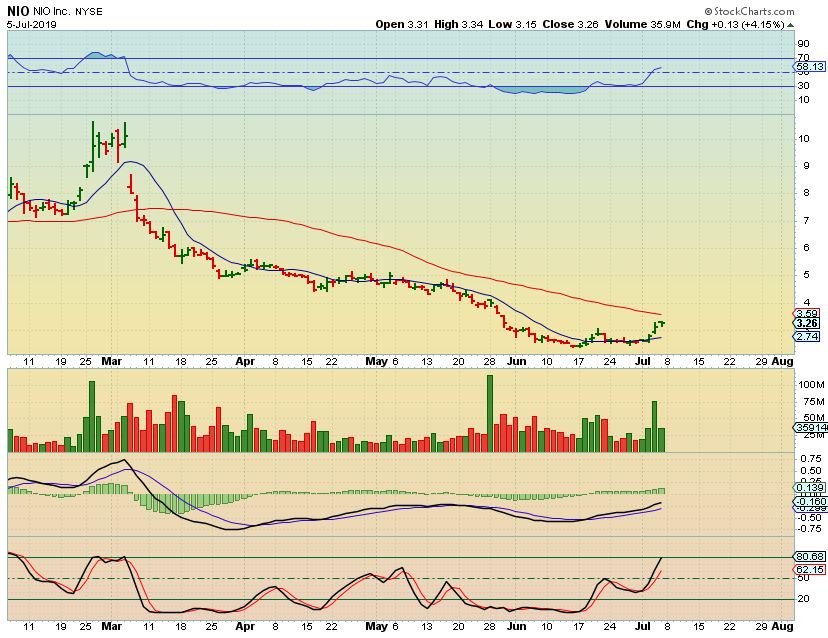This screenshot has height=638, width=828.
Task: Click the 'Close 3.26' value in header
Action: tap(570, 24)
